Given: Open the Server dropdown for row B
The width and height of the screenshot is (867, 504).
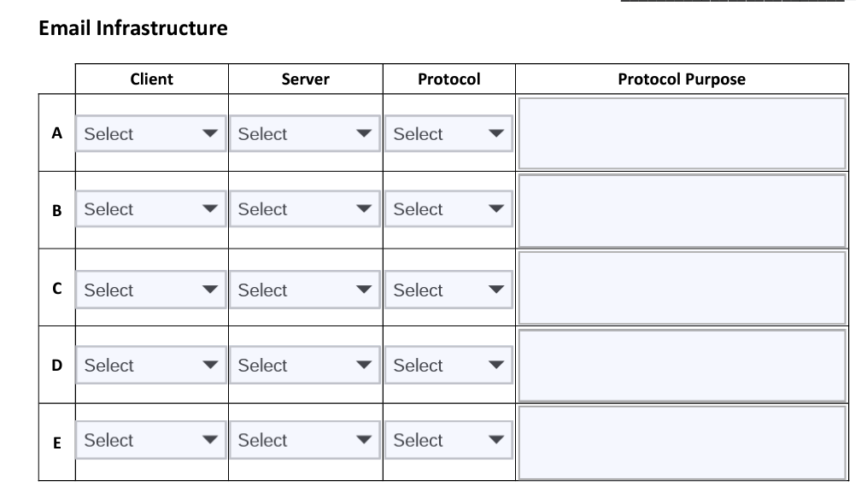Looking at the screenshot, I should (x=304, y=208).
